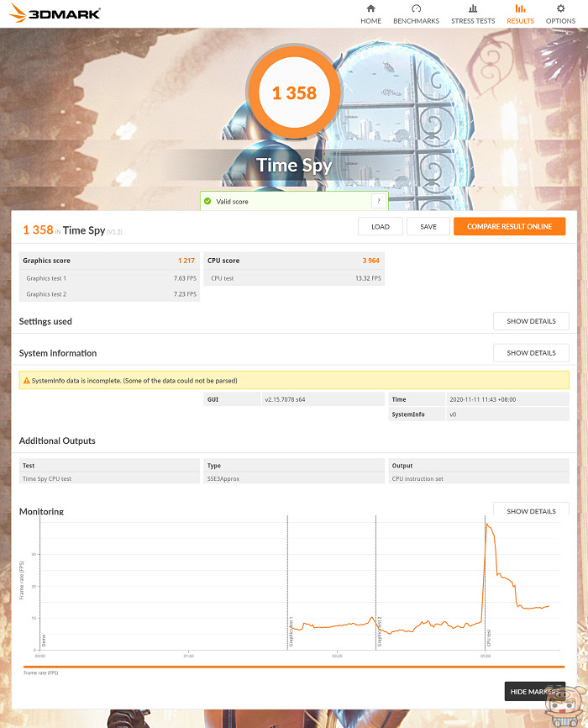Click the CPU test marker line

click(485, 582)
